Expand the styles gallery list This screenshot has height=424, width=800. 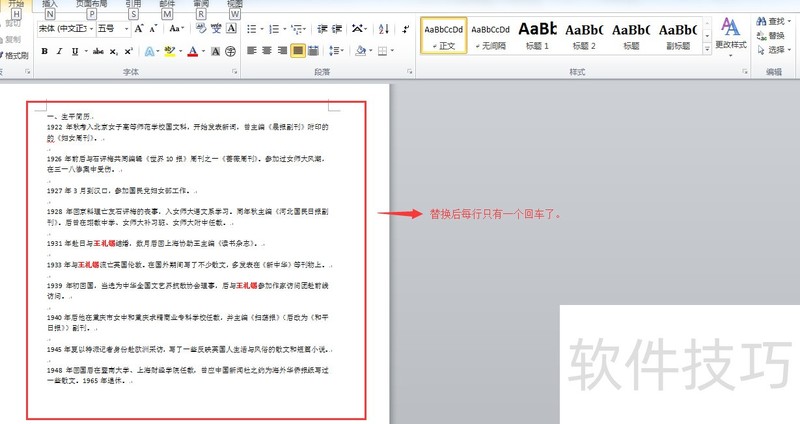pyautogui.click(x=704, y=47)
